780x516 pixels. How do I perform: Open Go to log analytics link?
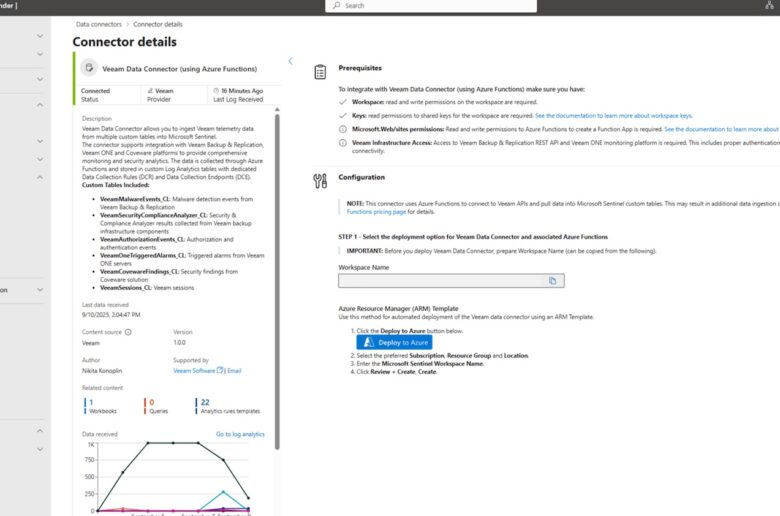point(240,434)
